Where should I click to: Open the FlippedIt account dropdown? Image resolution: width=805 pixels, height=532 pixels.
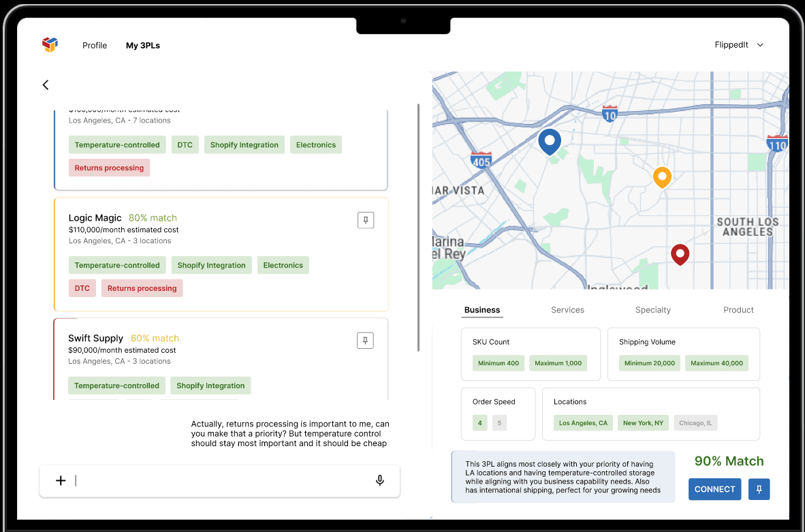point(740,45)
